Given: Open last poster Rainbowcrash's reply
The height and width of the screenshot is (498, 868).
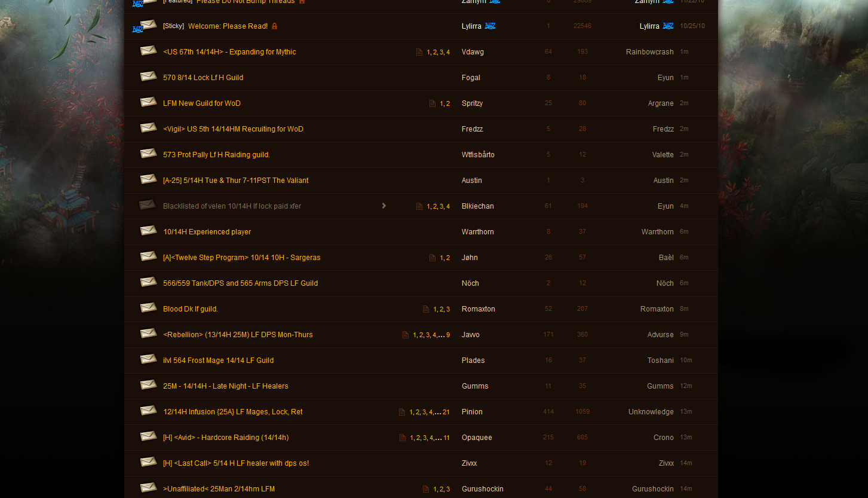Looking at the screenshot, I should pyautogui.click(x=649, y=52).
